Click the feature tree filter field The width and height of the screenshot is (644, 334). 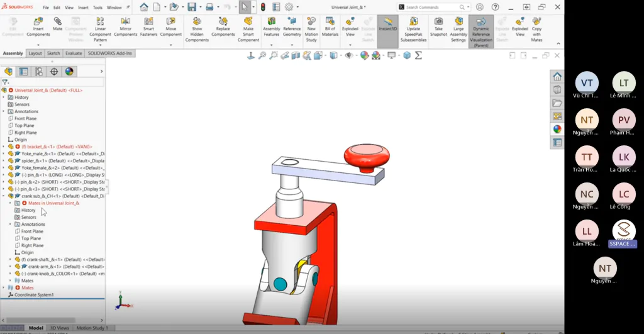[x=53, y=82]
